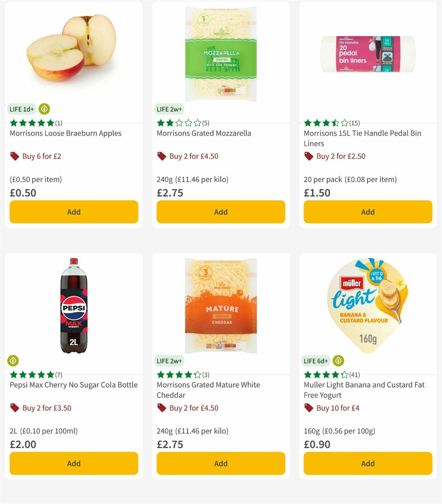The image size is (442, 504).
Task: Open Morrisons Grated Mozzarella product title link
Action: [204, 133]
